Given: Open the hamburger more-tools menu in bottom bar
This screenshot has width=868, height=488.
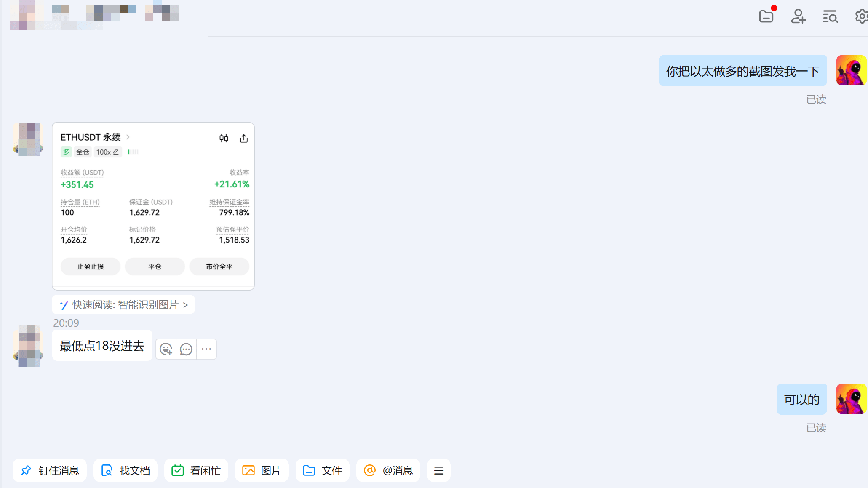Looking at the screenshot, I should coord(438,470).
